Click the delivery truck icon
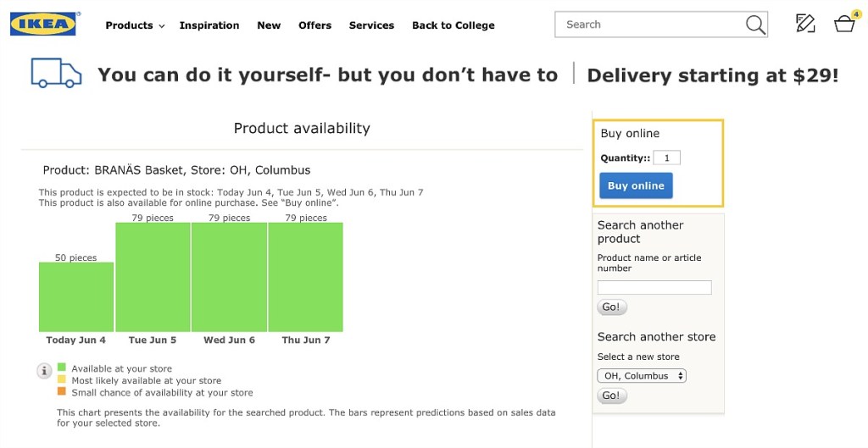868x448 pixels. [56, 74]
